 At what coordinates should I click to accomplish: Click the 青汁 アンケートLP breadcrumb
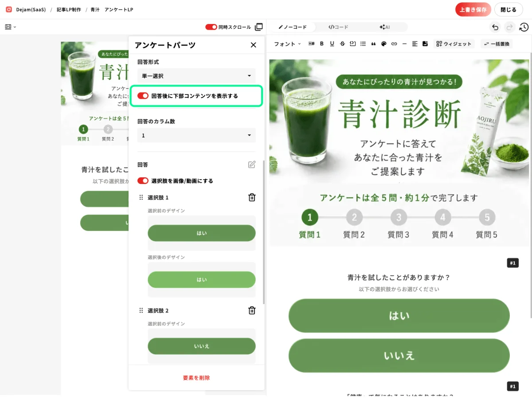112,9
